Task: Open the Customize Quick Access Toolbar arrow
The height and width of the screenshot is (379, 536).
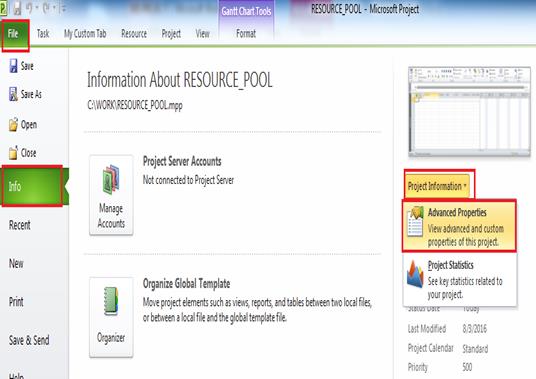Action: (63, 9)
